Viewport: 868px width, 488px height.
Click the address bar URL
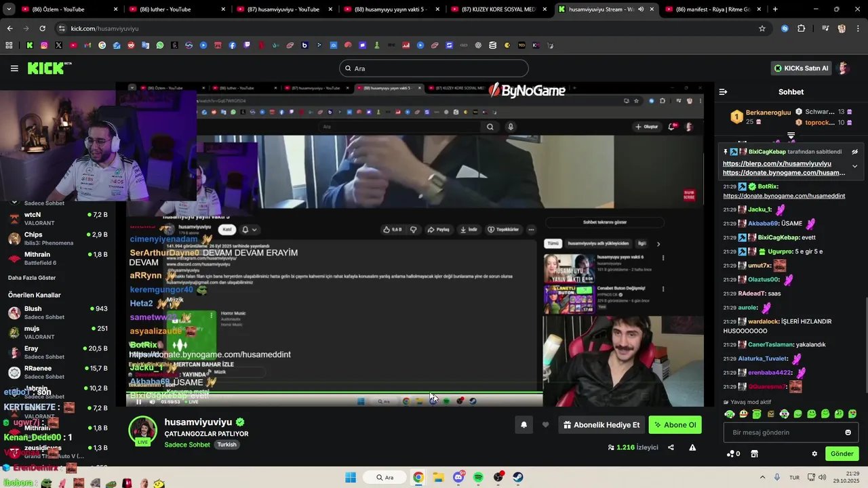point(104,28)
